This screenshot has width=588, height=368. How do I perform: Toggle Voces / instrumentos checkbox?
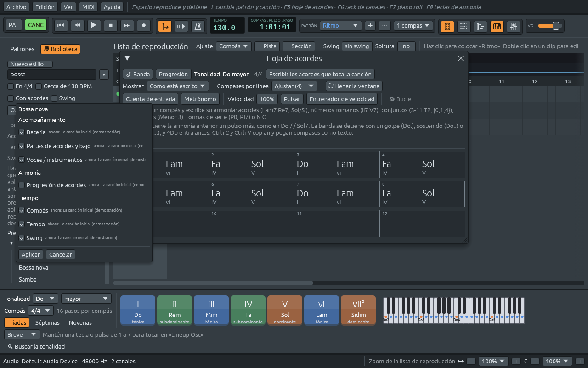22,160
